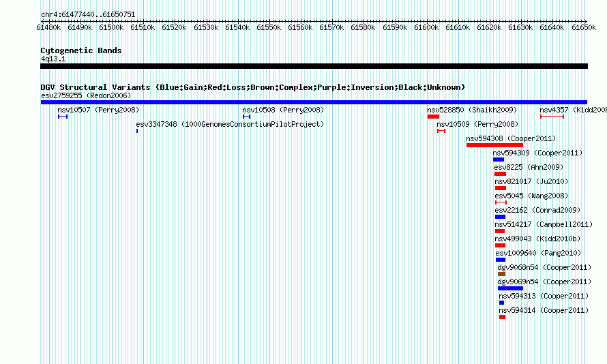Open nsv594313 (Cooper2011) variant label
The height and width of the screenshot is (364, 607).
click(x=544, y=296)
